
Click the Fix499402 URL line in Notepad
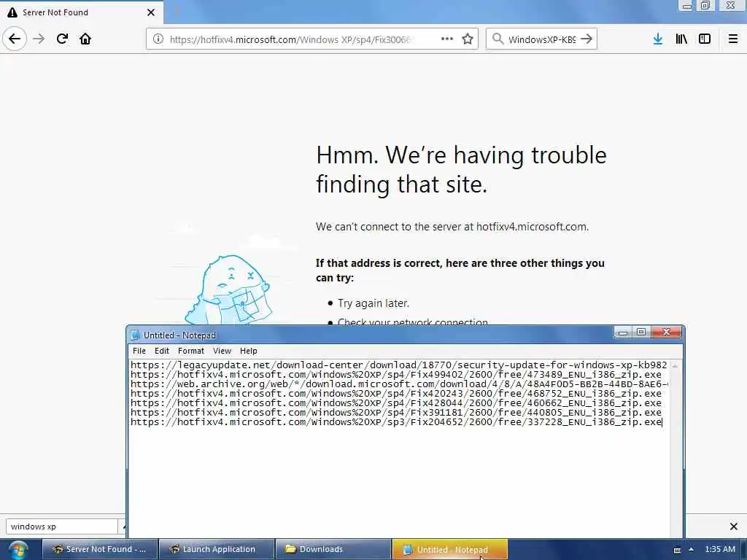pyautogui.click(x=396, y=375)
